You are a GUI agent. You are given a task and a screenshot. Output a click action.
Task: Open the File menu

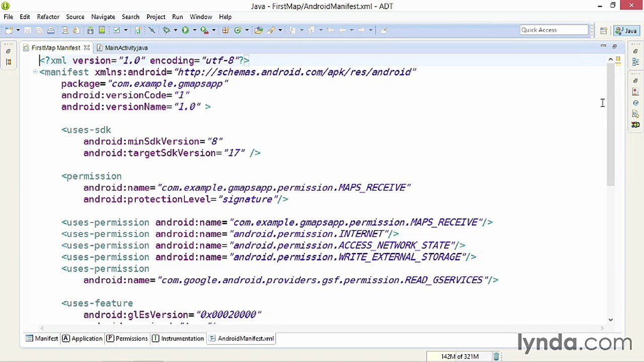point(9,17)
